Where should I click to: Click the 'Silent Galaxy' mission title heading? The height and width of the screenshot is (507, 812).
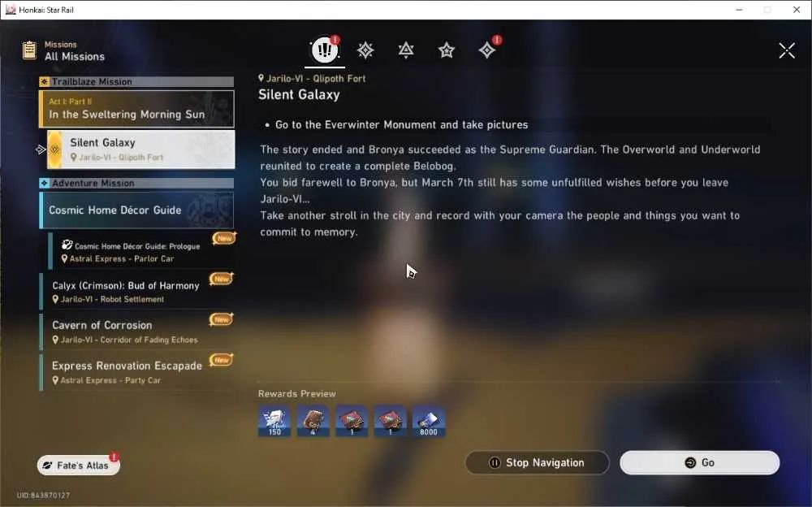click(299, 94)
